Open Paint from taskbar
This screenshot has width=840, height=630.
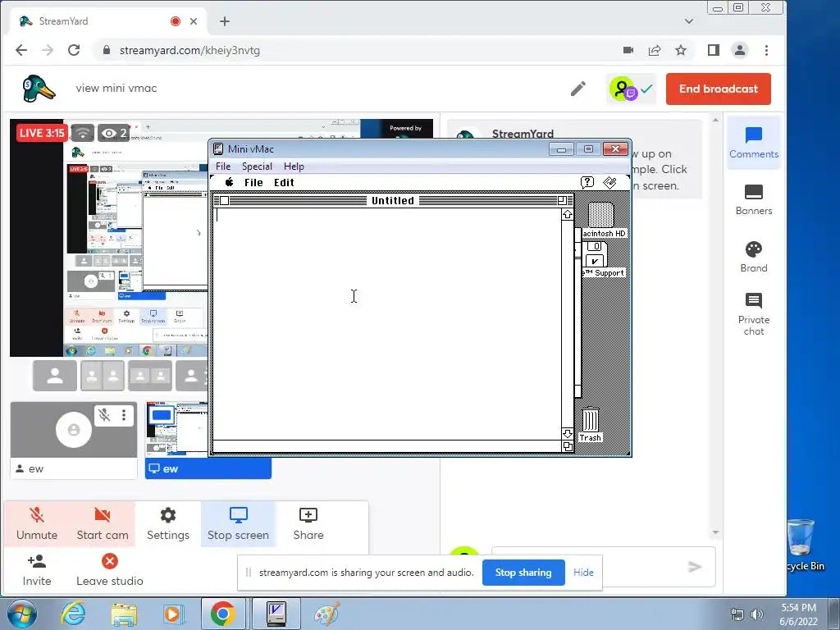[326, 614]
